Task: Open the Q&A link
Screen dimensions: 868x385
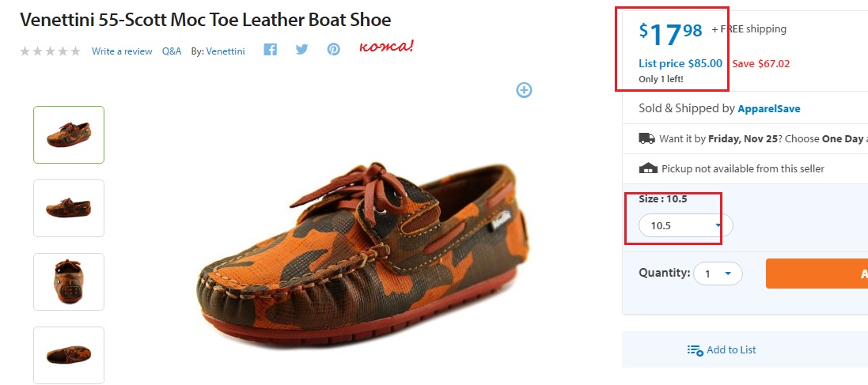Action: (x=172, y=51)
